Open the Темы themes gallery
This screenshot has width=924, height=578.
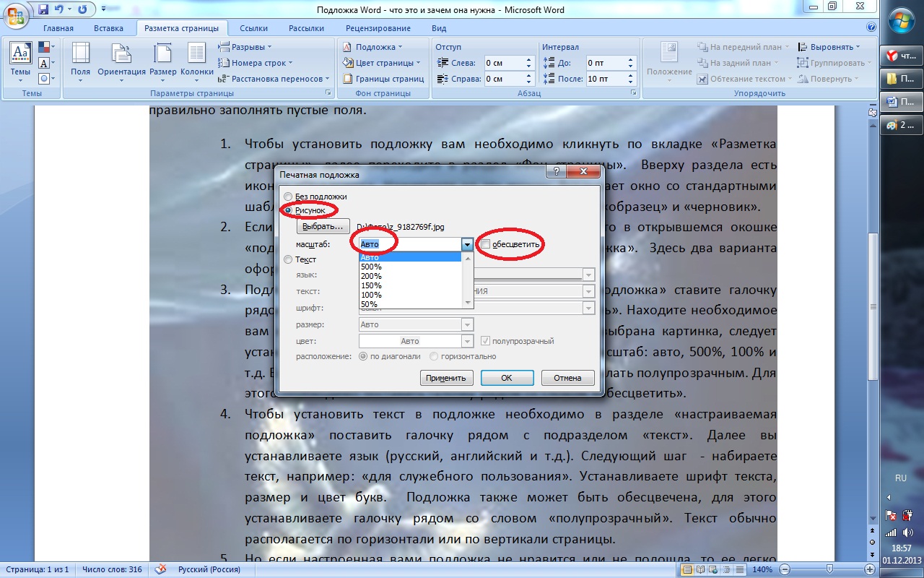(x=19, y=63)
